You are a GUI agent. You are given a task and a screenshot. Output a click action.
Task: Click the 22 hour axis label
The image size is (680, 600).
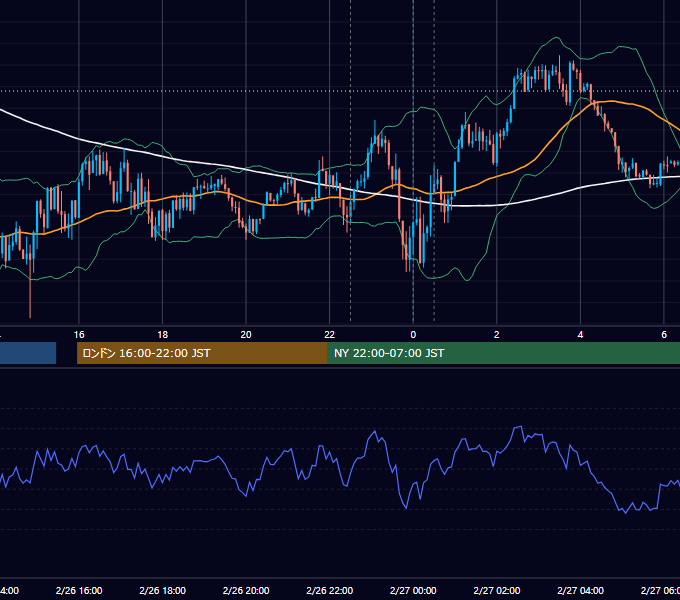(x=330, y=334)
